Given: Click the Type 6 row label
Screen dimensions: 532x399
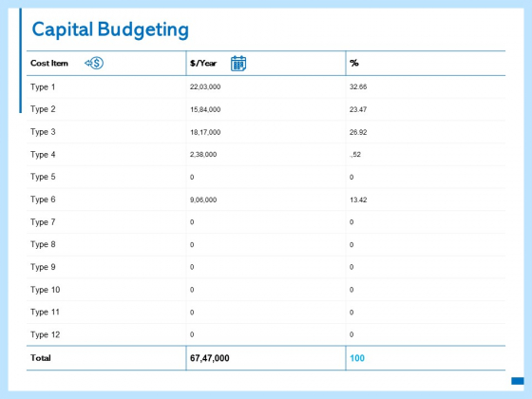Looking at the screenshot, I should [43, 199].
